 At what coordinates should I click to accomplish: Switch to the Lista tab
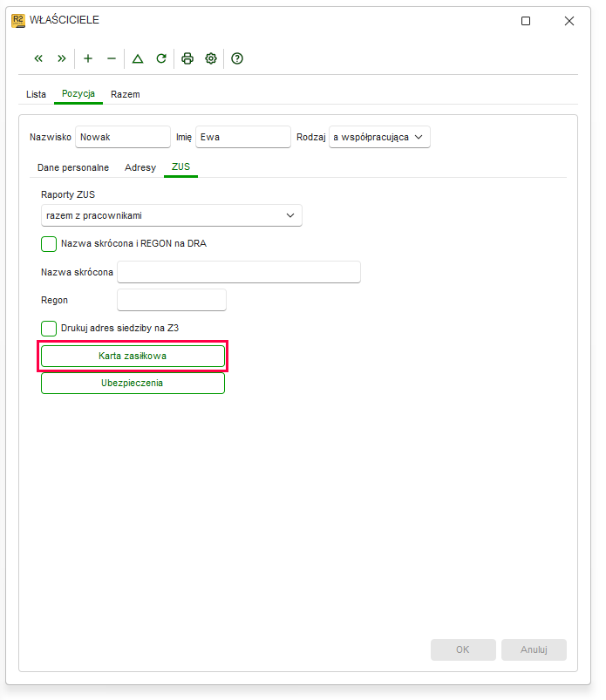(x=36, y=94)
